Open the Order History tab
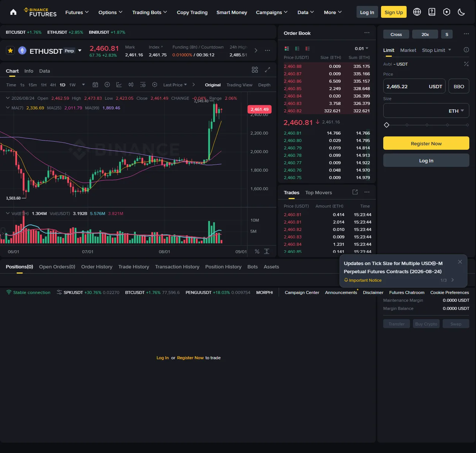Image resolution: width=476 pixels, height=453 pixels. (97, 267)
